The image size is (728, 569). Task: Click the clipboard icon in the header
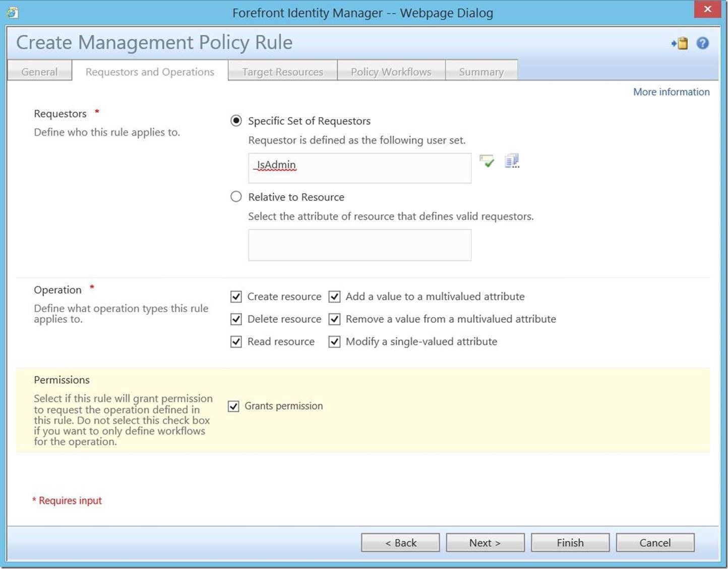pos(680,43)
